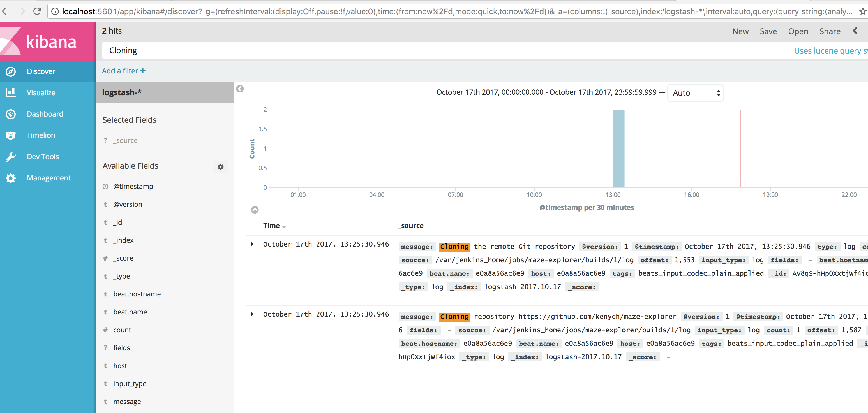868x413 pixels.
Task: Save the current search
Action: 768,31
